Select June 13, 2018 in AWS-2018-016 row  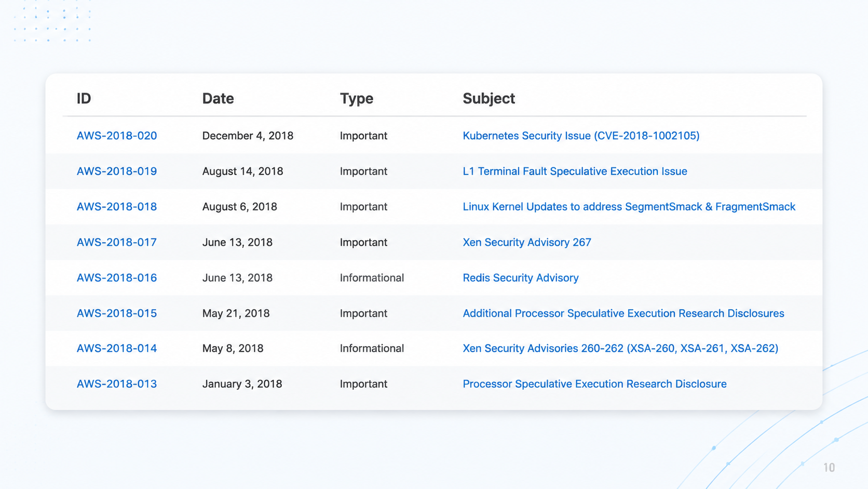pos(237,277)
